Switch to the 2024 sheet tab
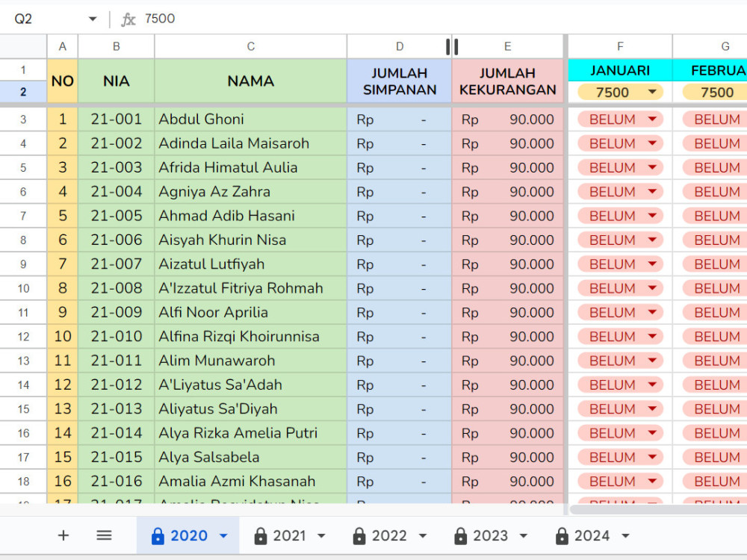The image size is (747, 560). point(592,535)
